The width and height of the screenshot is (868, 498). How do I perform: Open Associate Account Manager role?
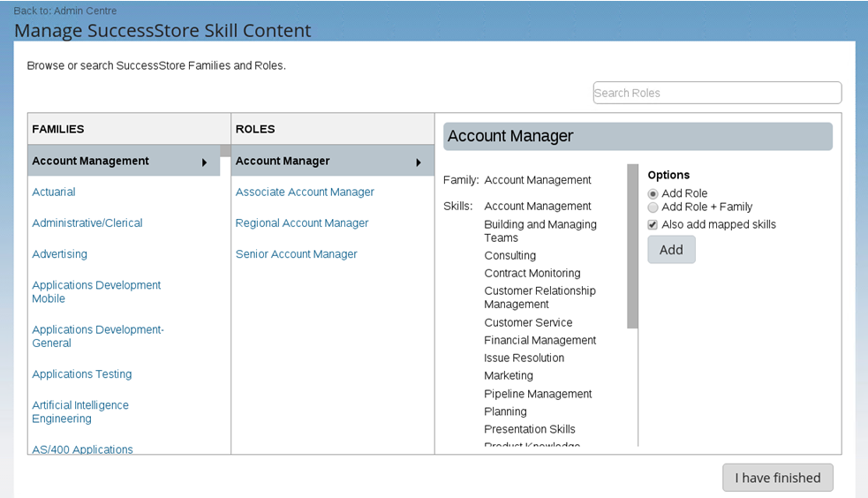click(305, 192)
